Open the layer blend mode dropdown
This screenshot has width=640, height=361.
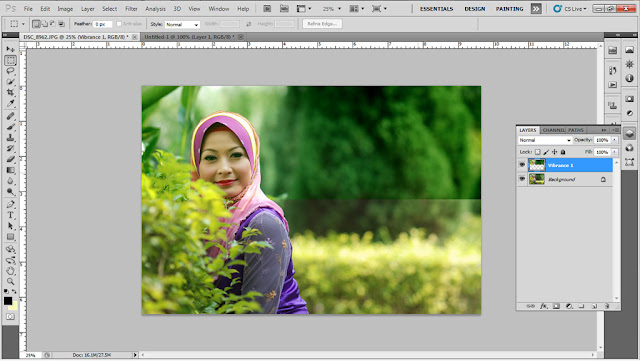[x=545, y=140]
